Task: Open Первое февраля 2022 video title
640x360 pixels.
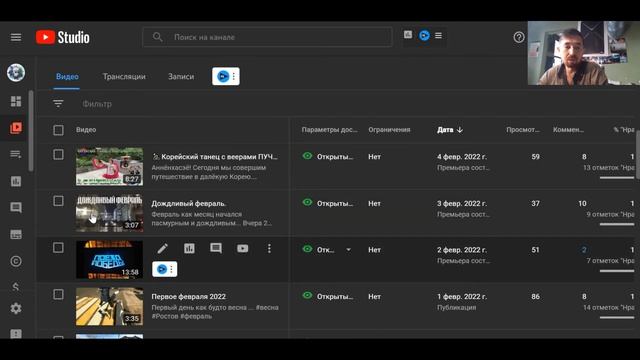Action: [x=189, y=297]
